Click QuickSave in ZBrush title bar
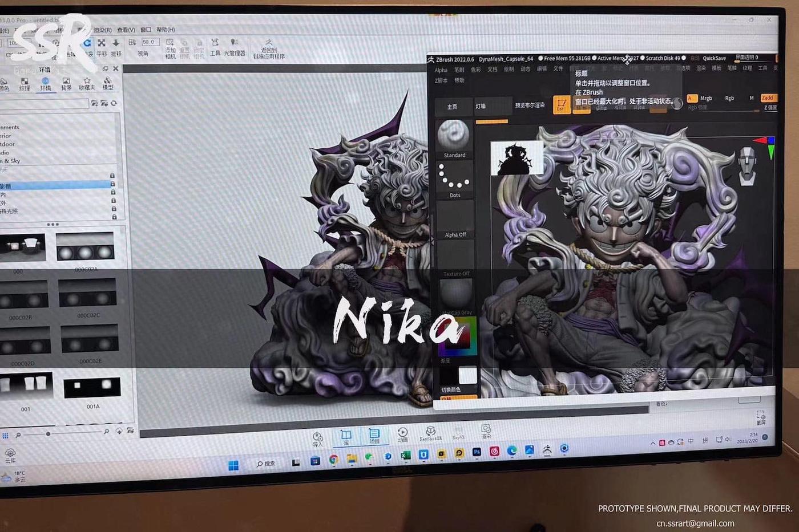 714,58
